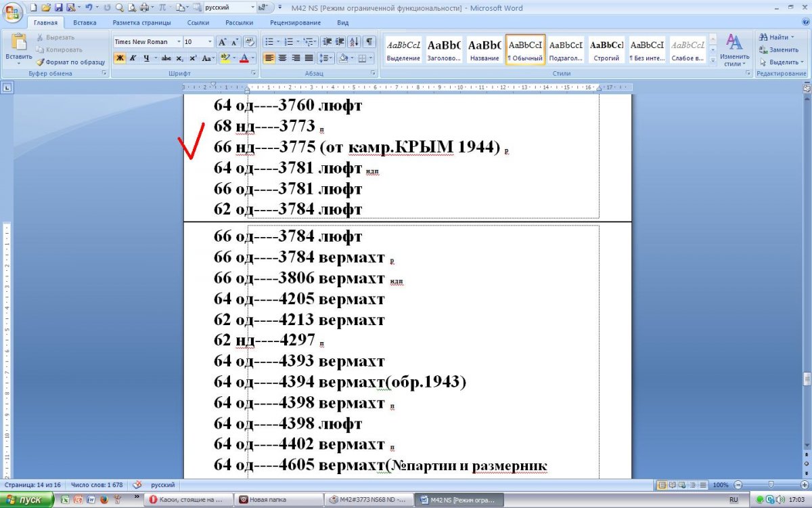This screenshot has width=812, height=508.
Task: Click the пуск Start button
Action: [x=27, y=500]
